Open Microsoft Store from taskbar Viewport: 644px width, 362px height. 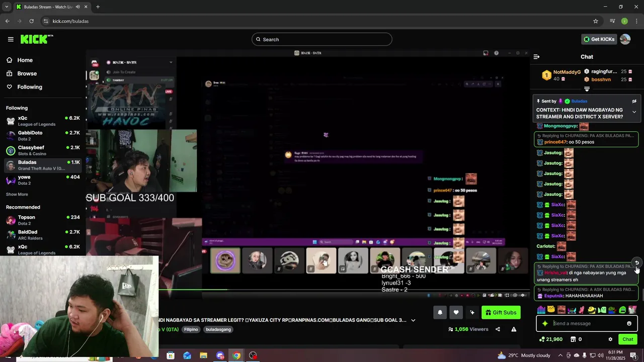tap(171, 355)
